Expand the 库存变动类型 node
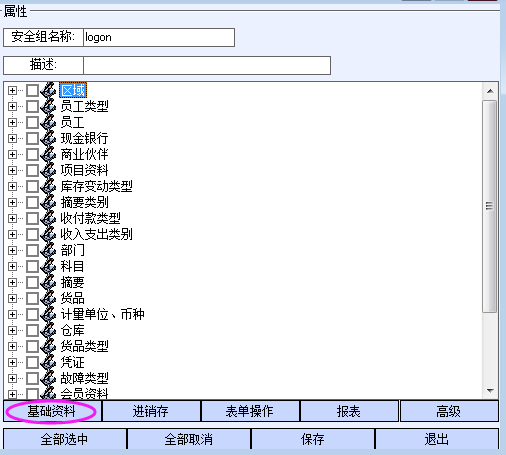The width and height of the screenshot is (506, 455). click(12, 186)
